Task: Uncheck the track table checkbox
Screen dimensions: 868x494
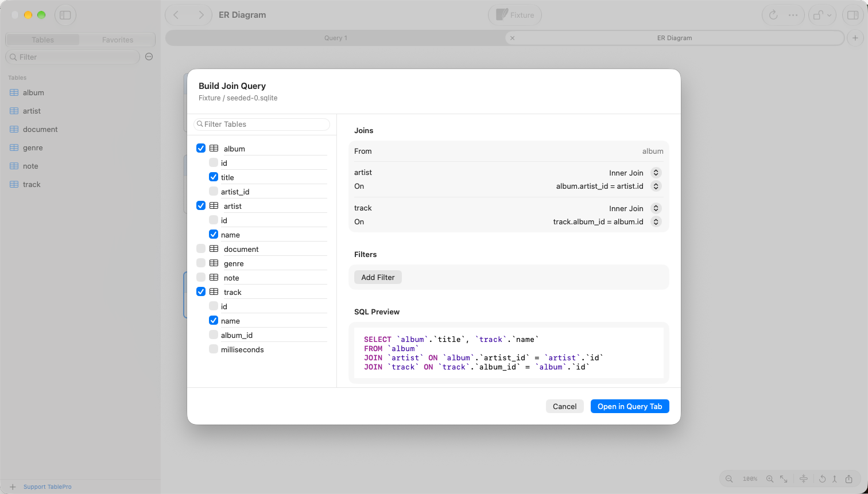Action: (x=201, y=291)
